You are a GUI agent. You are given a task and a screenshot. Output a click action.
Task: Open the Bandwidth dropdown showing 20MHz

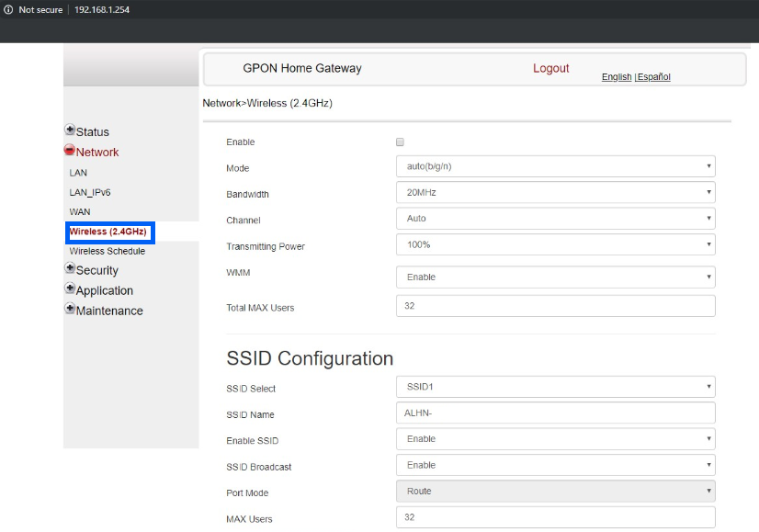coord(556,193)
